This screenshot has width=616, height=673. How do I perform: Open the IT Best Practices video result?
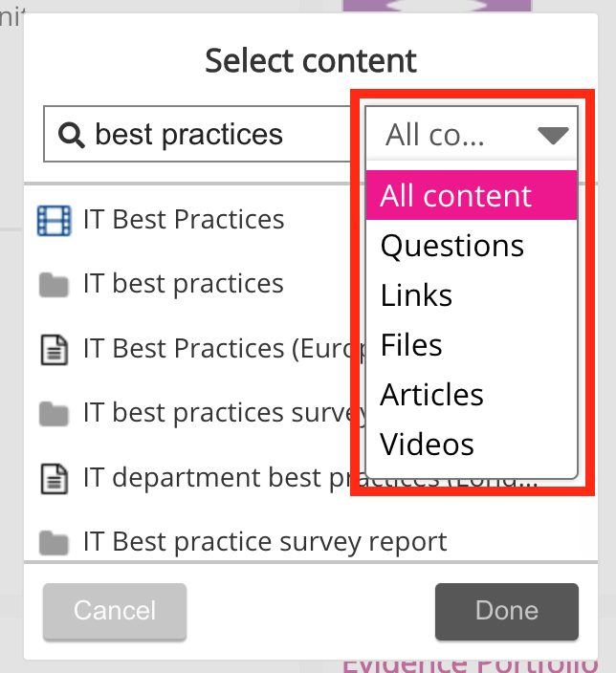[x=184, y=220]
